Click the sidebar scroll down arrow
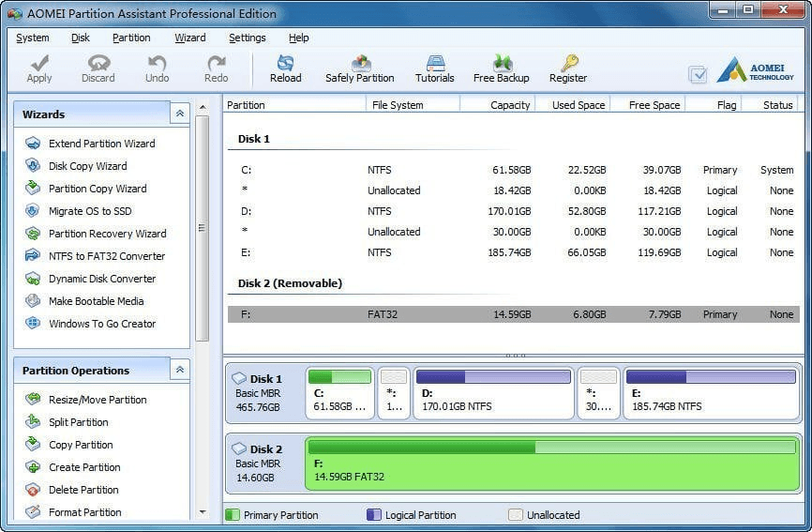812x532 pixels. click(x=203, y=512)
